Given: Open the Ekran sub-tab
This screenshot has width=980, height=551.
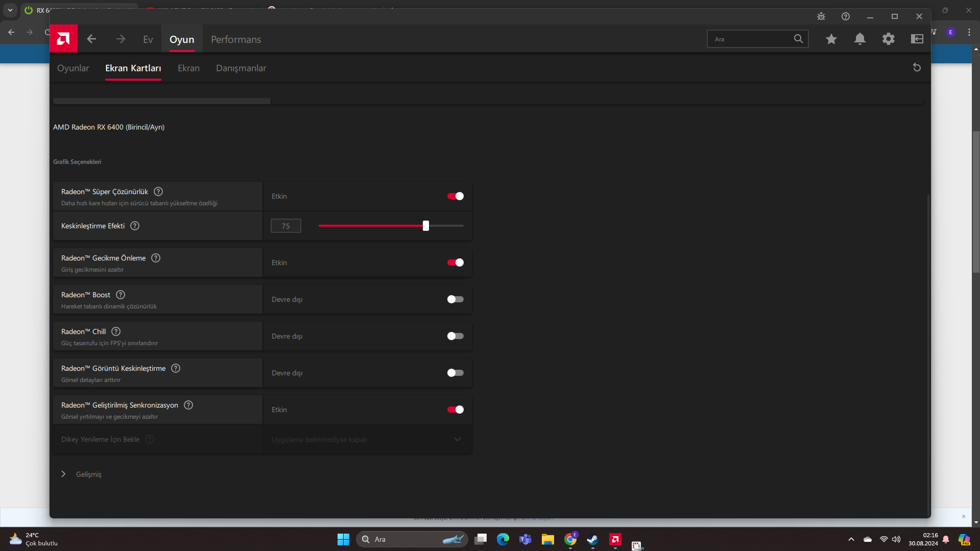Looking at the screenshot, I should tap(188, 68).
